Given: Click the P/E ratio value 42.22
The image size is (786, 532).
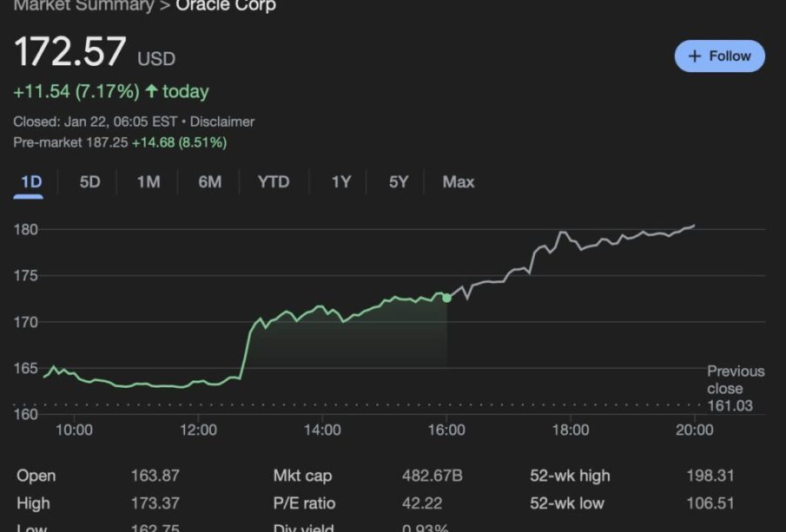Looking at the screenshot, I should pyautogui.click(x=422, y=503).
